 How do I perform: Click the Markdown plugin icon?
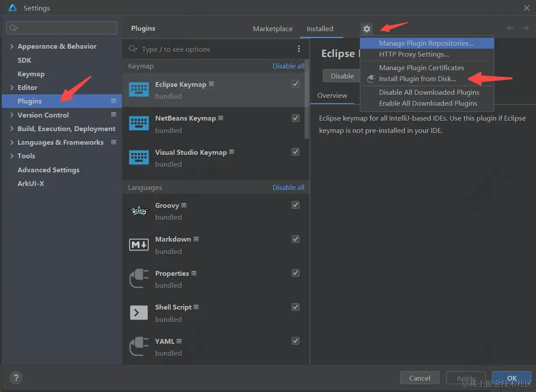tap(139, 245)
